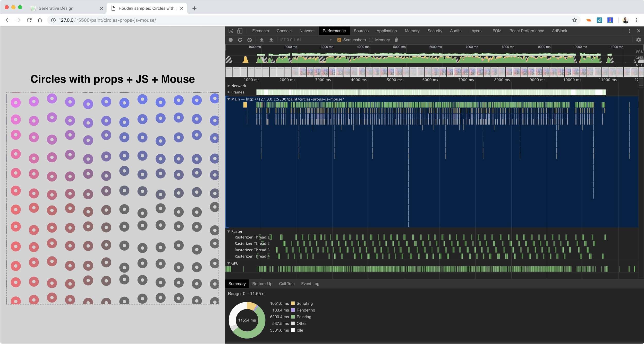Collapse the Raster section

(229, 232)
